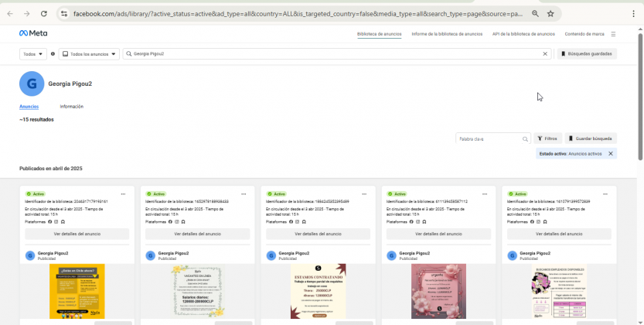Open options menu for ad ID starting 1610

pyautogui.click(x=605, y=194)
